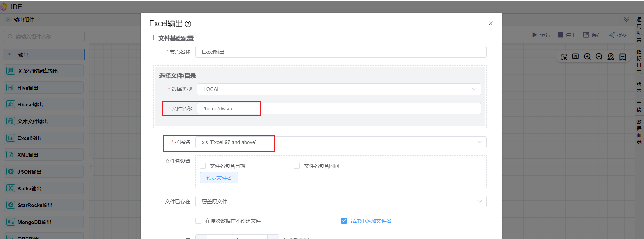Click the 运行 play icon
This screenshot has height=239, width=644.
(x=534, y=35)
